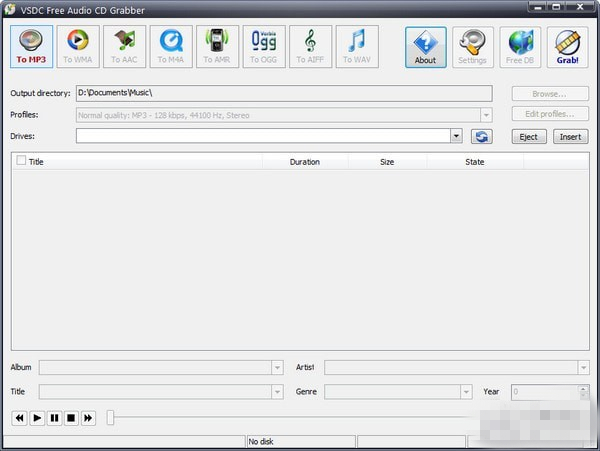
Task: Click the pause playback button
Action: 54,418
